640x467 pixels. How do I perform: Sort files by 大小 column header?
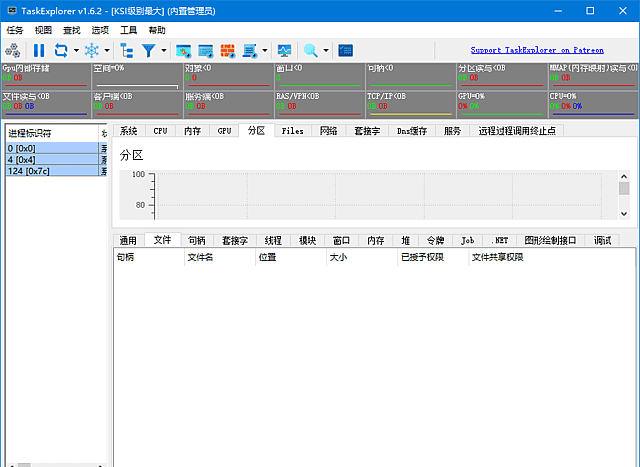click(362, 257)
